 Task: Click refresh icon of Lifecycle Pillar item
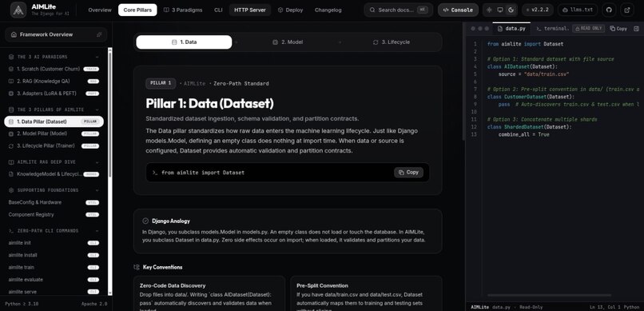point(11,146)
